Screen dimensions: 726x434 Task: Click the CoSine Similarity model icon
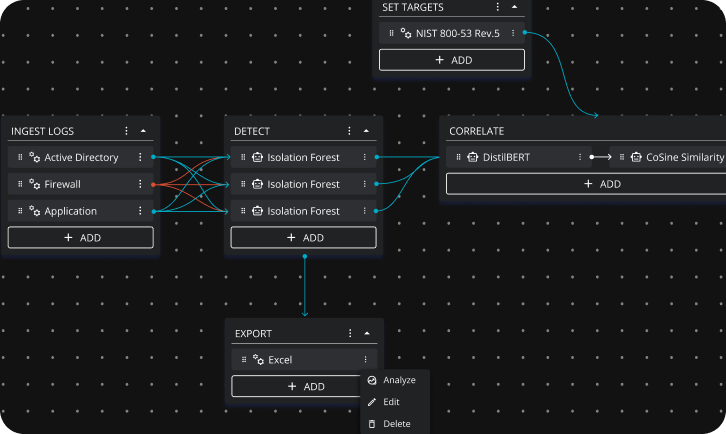click(x=636, y=158)
